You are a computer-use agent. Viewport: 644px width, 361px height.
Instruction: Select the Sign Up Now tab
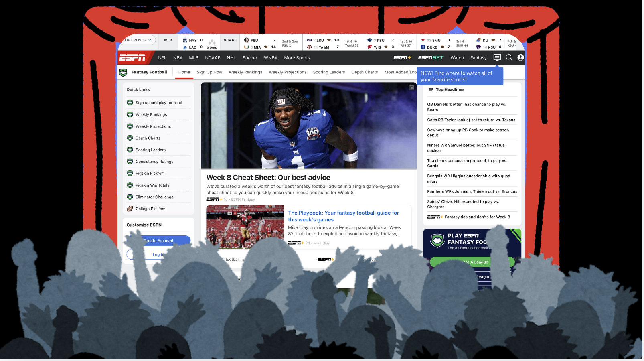pos(209,72)
